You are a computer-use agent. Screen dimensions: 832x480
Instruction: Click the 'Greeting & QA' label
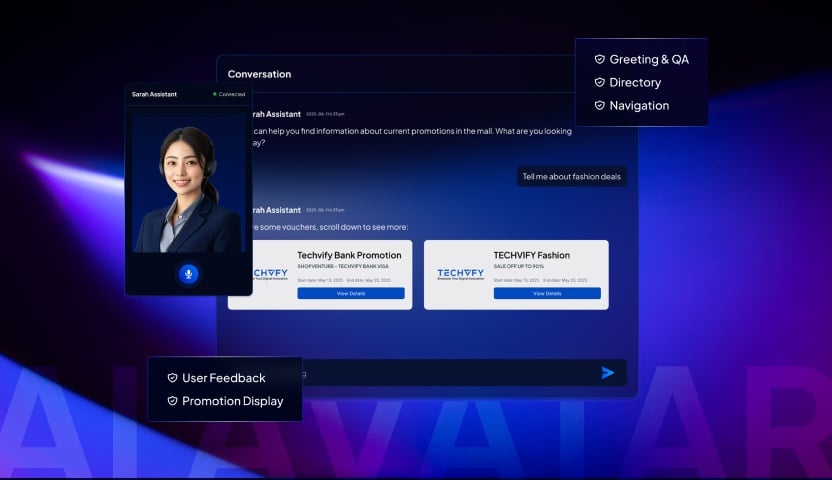click(649, 59)
